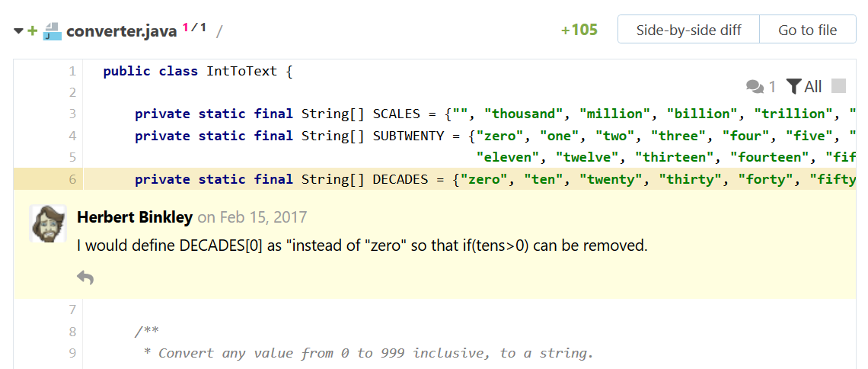Open the converter.java filename link
The width and height of the screenshot is (868, 369).
(122, 31)
